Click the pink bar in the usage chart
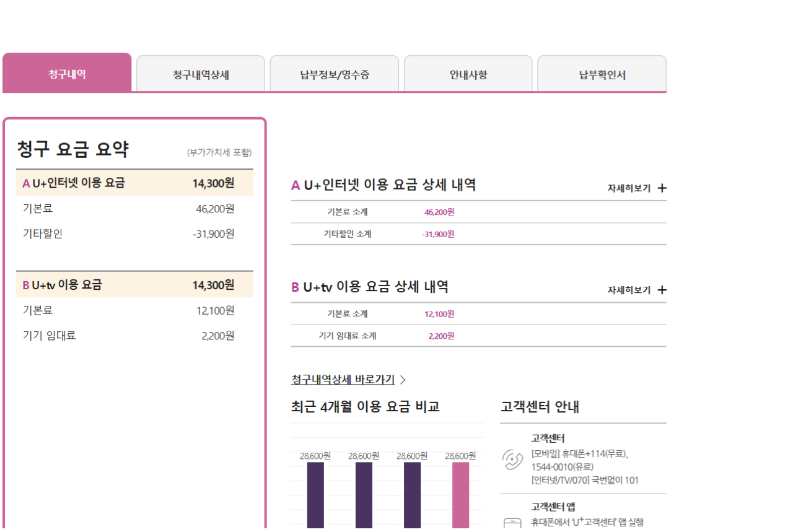Viewport: 811px width, 532px height. click(460, 497)
